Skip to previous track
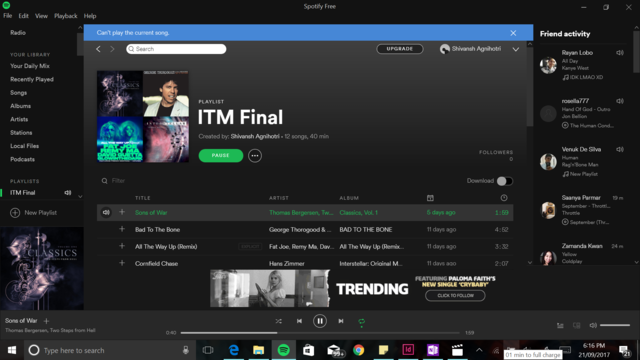The height and width of the screenshot is (360, 640). pos(299,321)
